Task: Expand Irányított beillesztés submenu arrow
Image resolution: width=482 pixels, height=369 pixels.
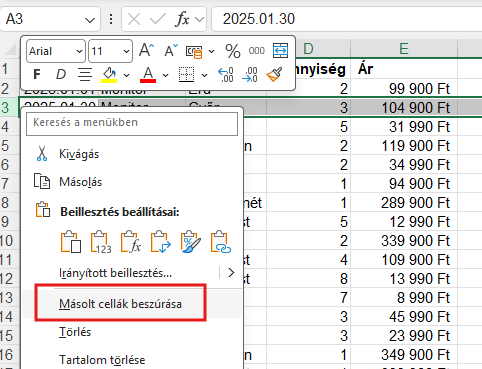Action: [x=231, y=273]
